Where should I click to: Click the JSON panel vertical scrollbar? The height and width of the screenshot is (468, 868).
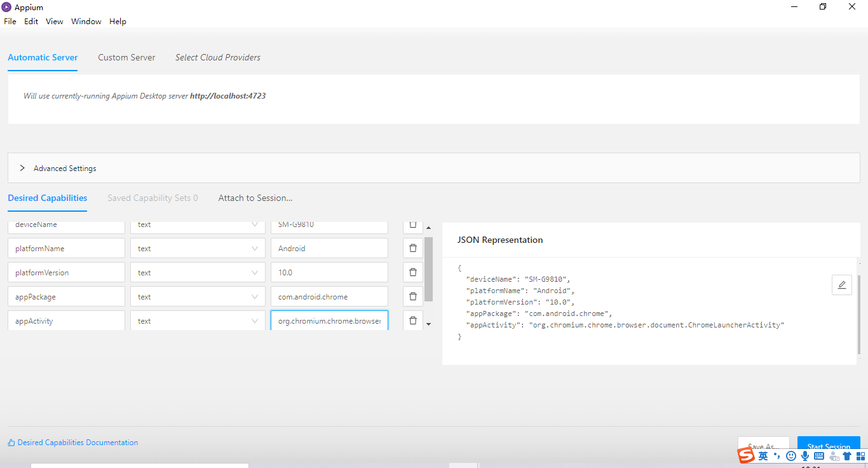tap(858, 315)
